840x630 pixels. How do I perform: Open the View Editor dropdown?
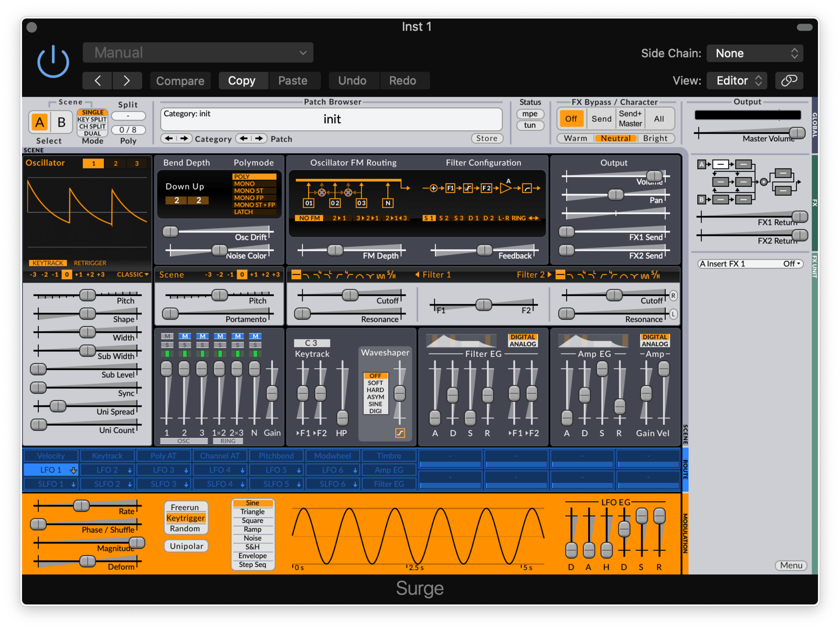tap(737, 80)
